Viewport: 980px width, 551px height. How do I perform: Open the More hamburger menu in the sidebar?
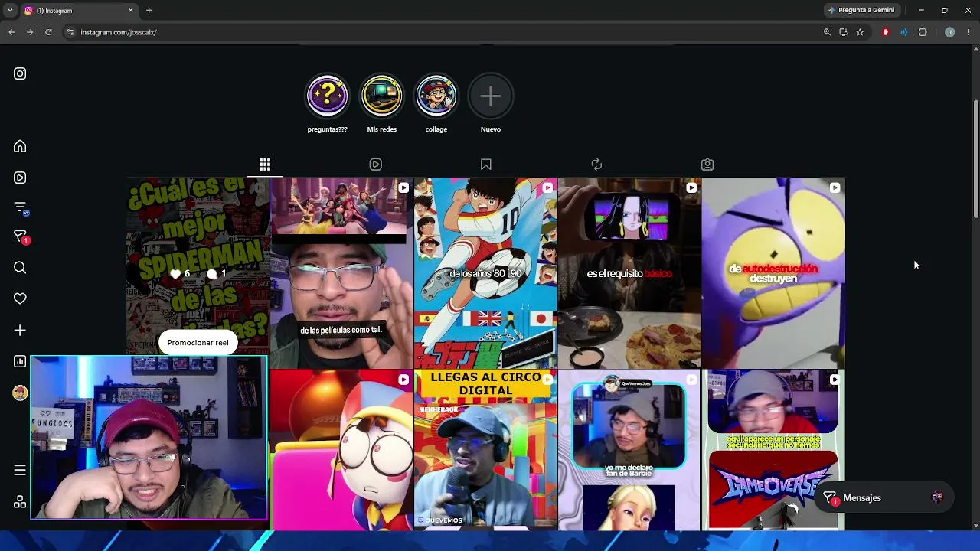pyautogui.click(x=20, y=470)
